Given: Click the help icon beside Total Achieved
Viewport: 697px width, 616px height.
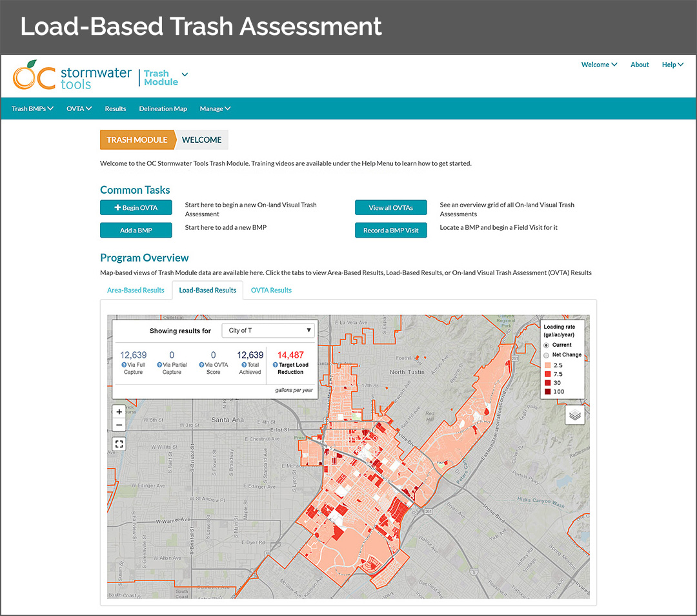Looking at the screenshot, I should (x=244, y=365).
